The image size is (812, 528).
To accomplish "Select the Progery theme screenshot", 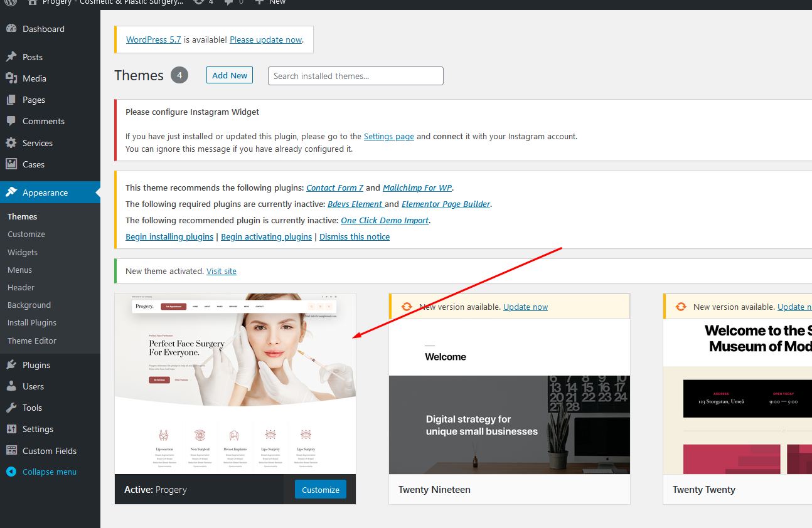I will pos(235,384).
